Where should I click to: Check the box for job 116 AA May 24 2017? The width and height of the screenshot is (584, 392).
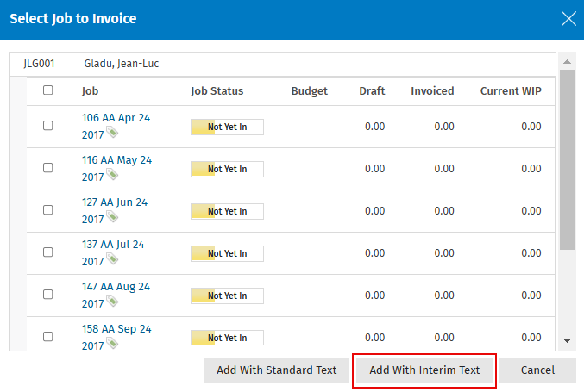click(x=47, y=168)
